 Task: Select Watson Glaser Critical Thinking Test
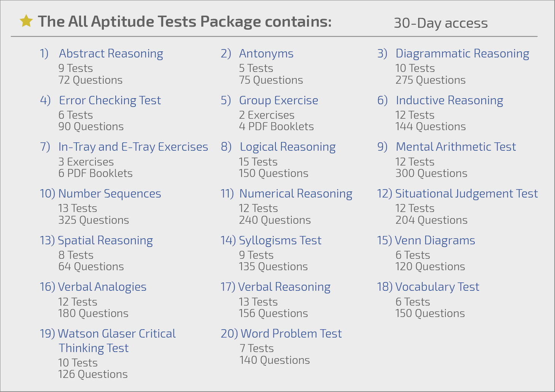(x=116, y=341)
